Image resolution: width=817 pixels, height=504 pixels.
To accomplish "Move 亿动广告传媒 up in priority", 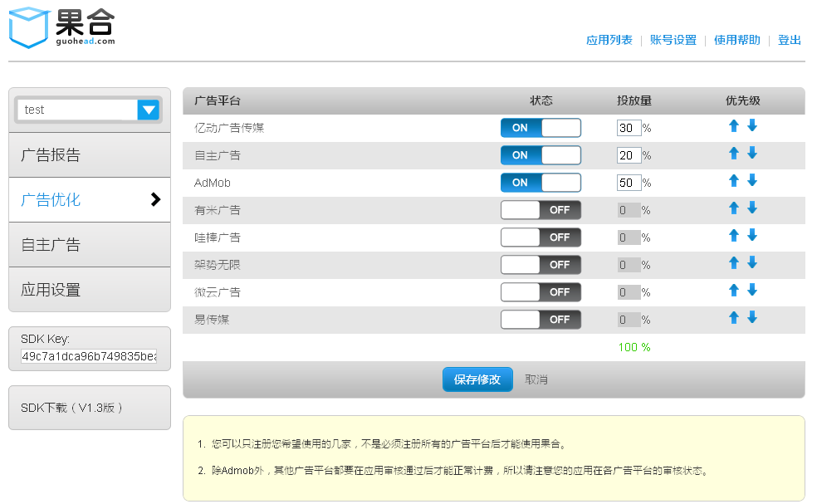I will [x=734, y=125].
